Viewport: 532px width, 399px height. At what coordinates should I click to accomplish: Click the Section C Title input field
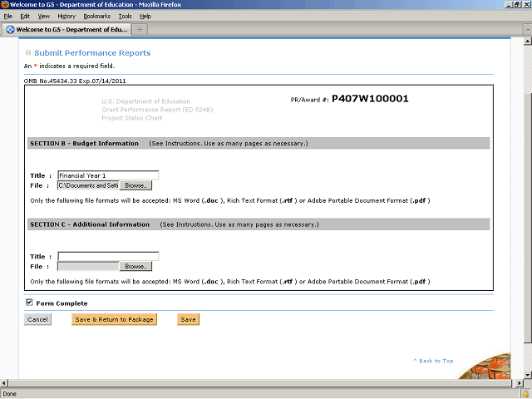(108, 256)
